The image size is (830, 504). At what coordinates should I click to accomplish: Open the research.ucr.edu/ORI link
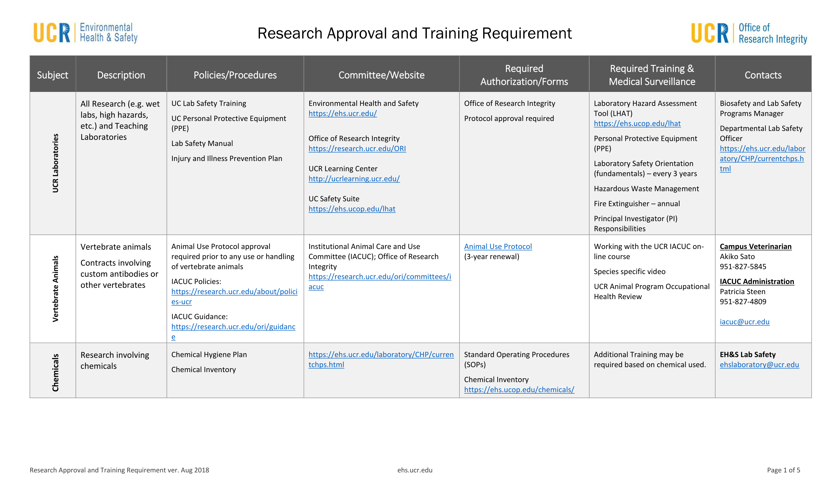pos(357,149)
